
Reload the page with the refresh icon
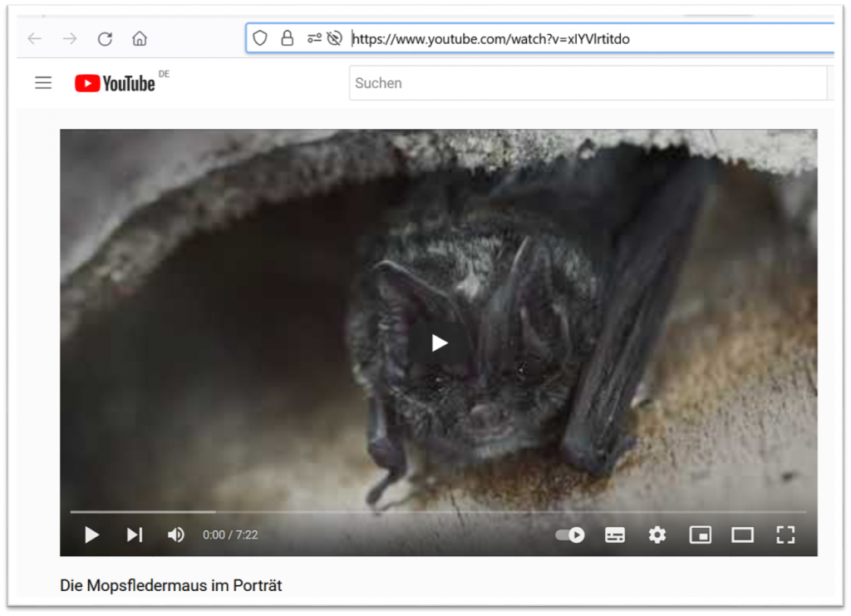[105, 38]
